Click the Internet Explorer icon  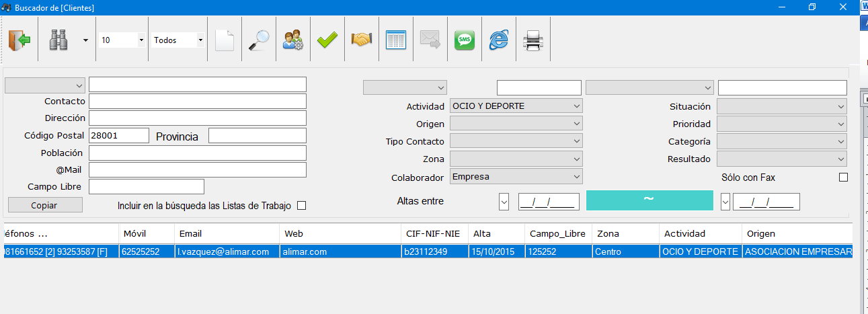coord(499,40)
